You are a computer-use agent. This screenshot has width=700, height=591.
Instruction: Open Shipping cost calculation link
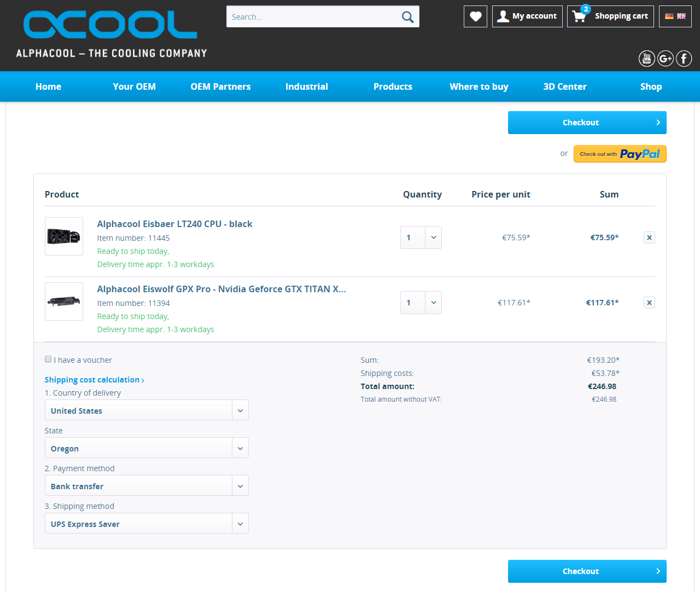(x=94, y=380)
